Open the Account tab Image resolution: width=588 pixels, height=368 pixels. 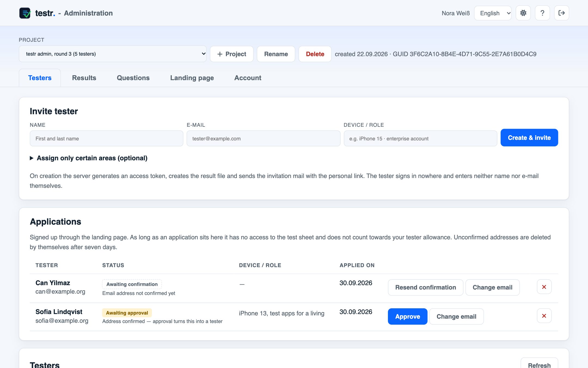point(248,78)
